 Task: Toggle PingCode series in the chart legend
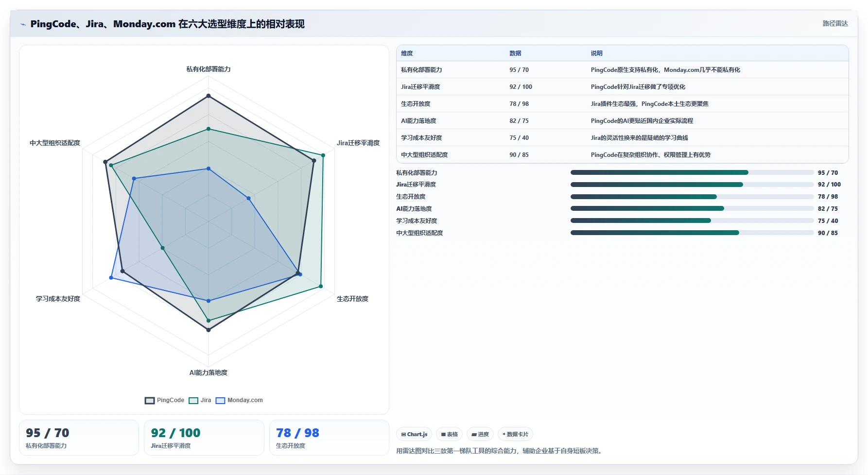pyautogui.click(x=164, y=400)
